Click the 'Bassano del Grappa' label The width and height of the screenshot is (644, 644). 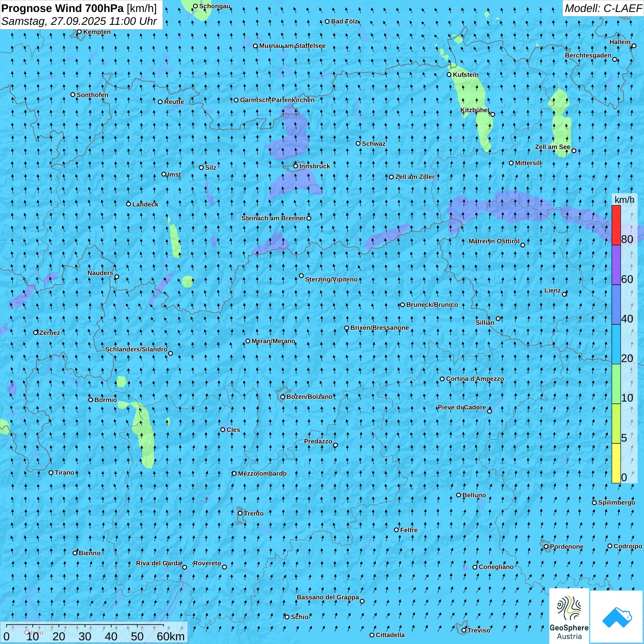coord(328,597)
